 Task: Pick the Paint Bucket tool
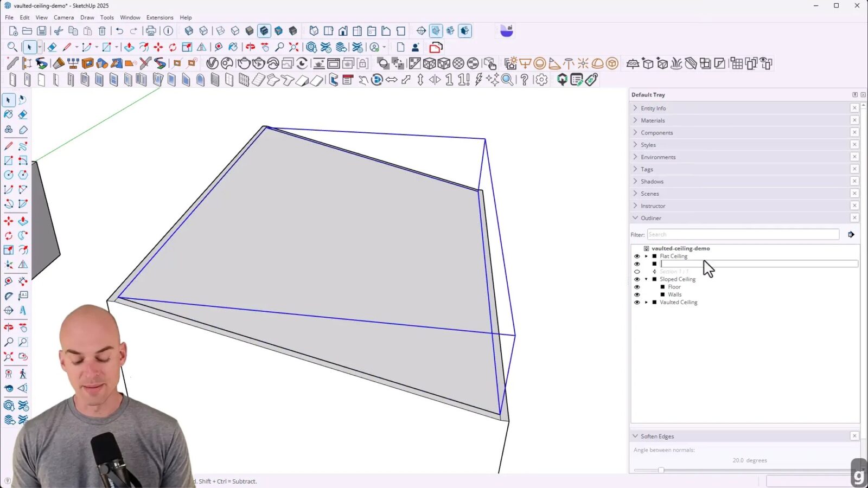(x=233, y=47)
